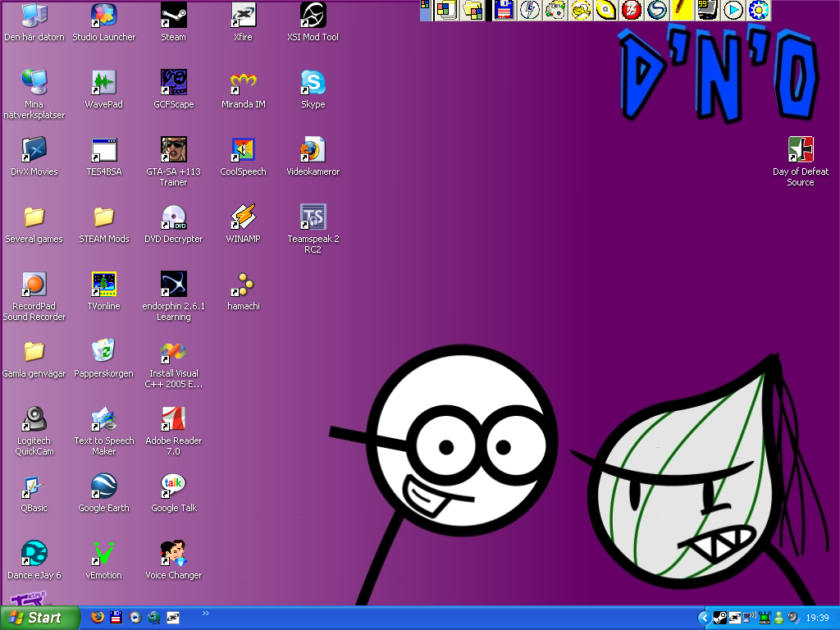Image resolution: width=840 pixels, height=630 pixels.
Task: Open the Steam desktop shortcut
Action: pos(173,15)
